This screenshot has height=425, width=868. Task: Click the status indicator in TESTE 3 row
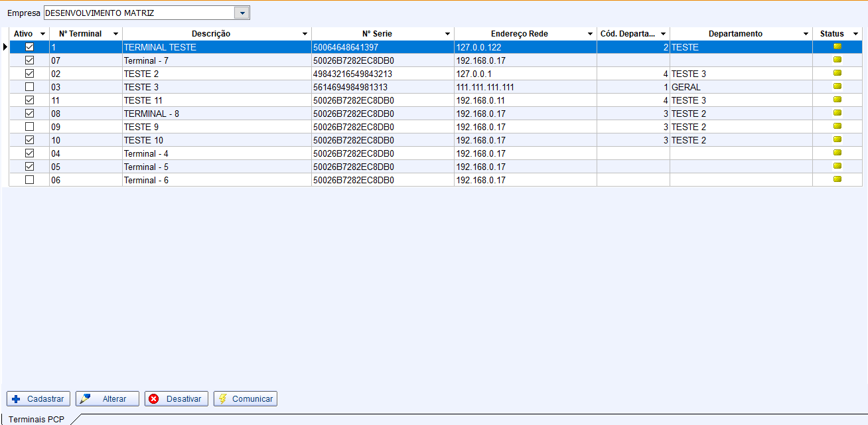pyautogui.click(x=837, y=86)
